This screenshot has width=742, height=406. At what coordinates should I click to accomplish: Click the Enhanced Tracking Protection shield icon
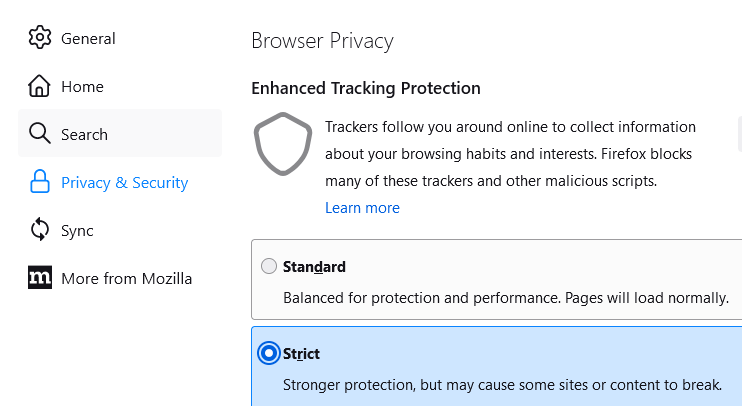[284, 146]
